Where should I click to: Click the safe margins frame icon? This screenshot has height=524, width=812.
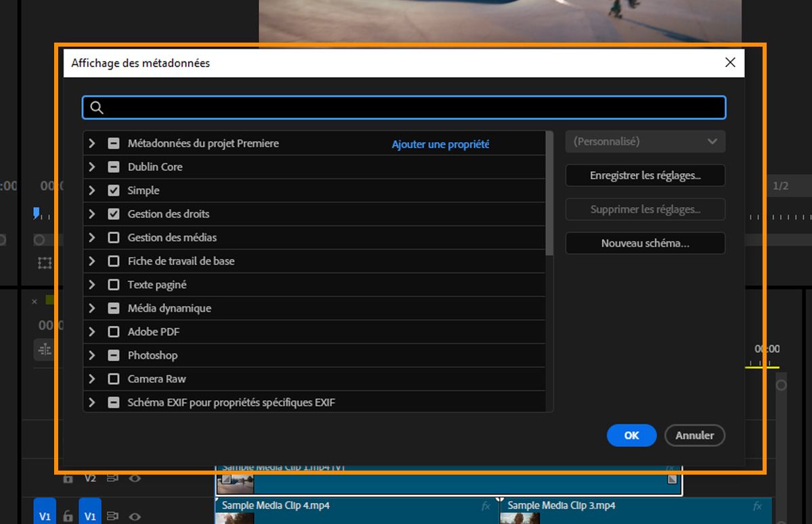45,262
